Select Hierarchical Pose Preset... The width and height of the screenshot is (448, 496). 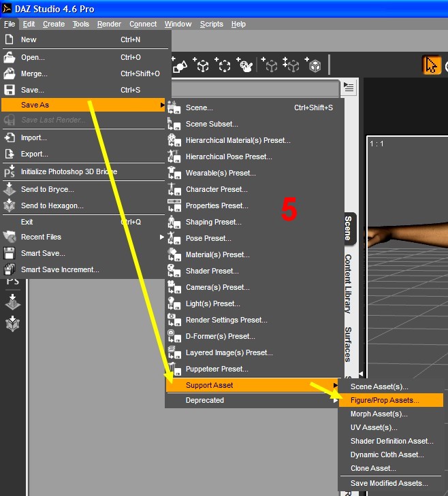pos(255,156)
